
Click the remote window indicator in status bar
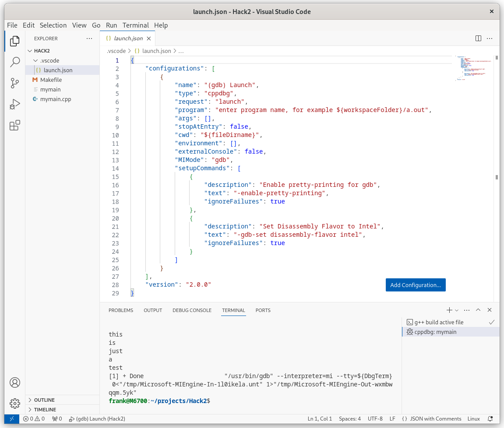12,419
